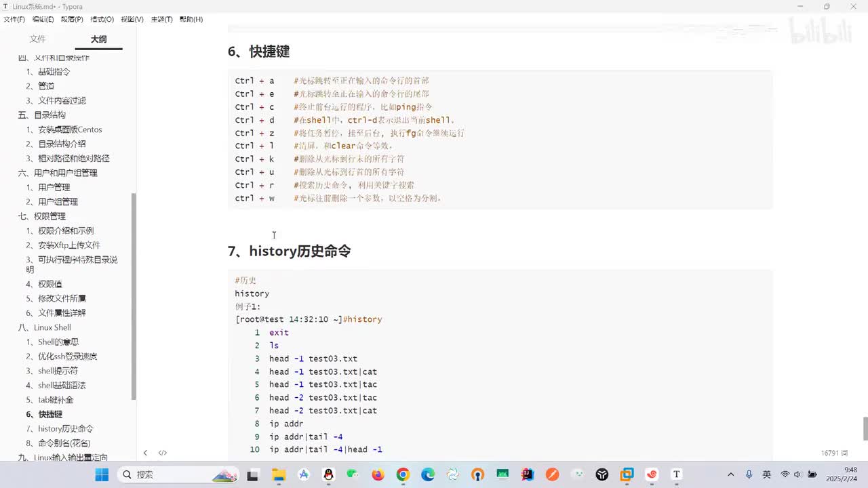Go to outline heading 八、Linux Shell
This screenshot has width=868, height=488.
pyautogui.click(x=45, y=327)
